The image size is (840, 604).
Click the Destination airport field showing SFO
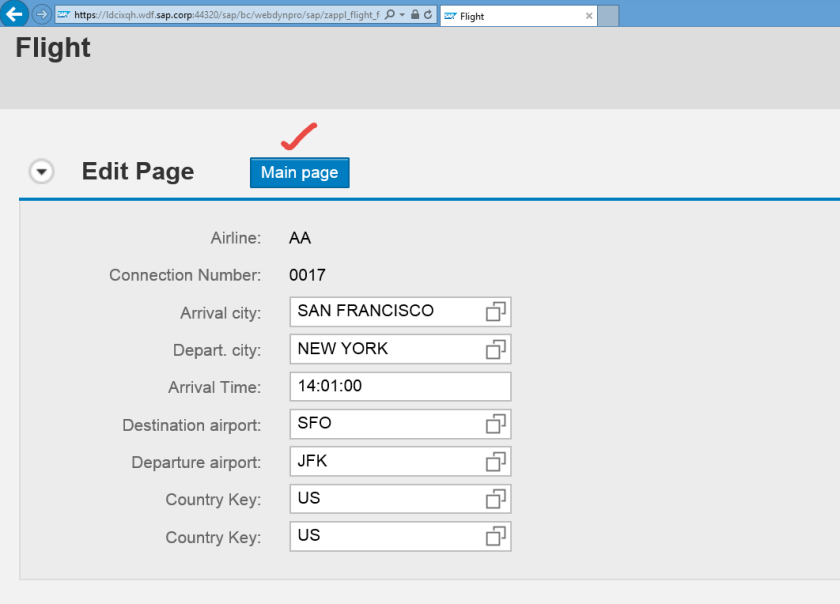pyautogui.click(x=385, y=424)
